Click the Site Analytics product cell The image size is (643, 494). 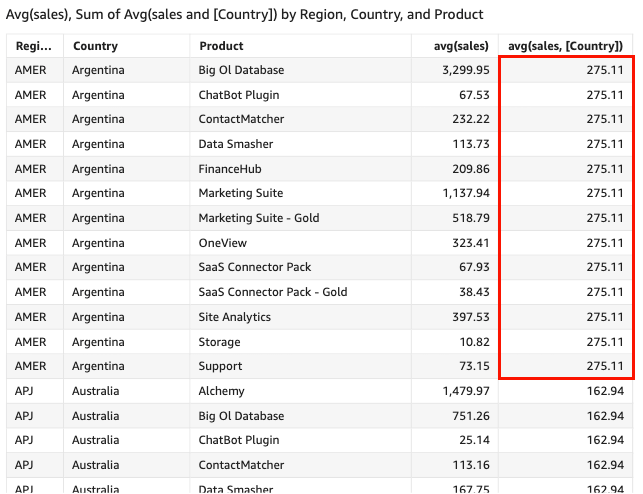(x=234, y=317)
